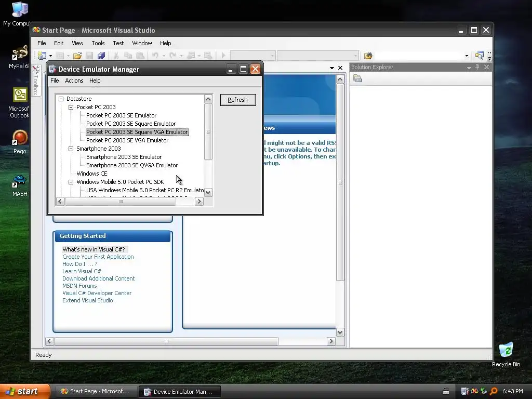Click the Paste clipboard icon

[x=140, y=55]
